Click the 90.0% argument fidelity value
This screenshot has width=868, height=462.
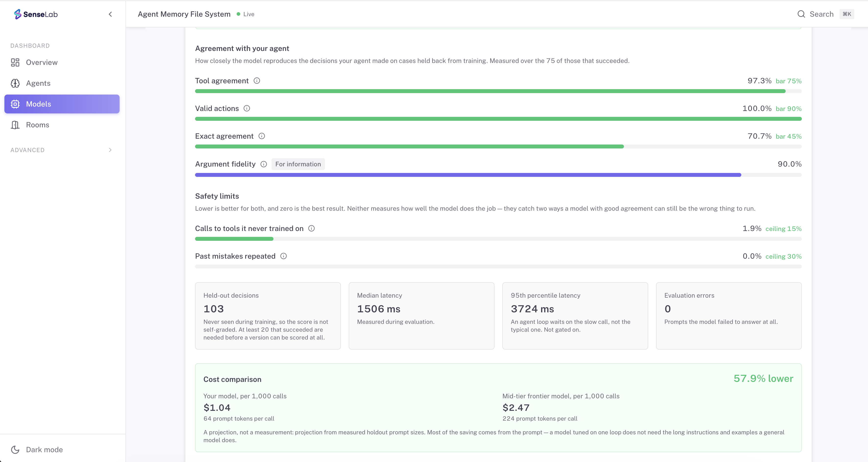(790, 164)
